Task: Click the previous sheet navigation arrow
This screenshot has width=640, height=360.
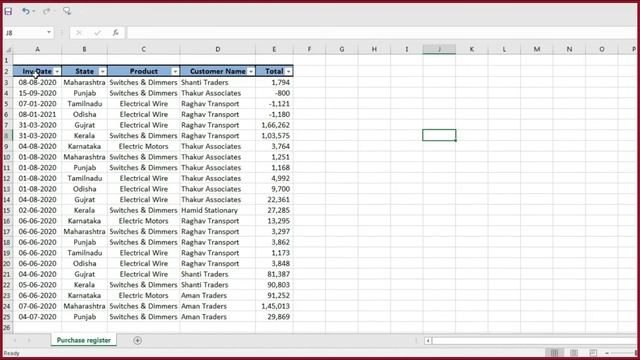Action: (x=15, y=340)
